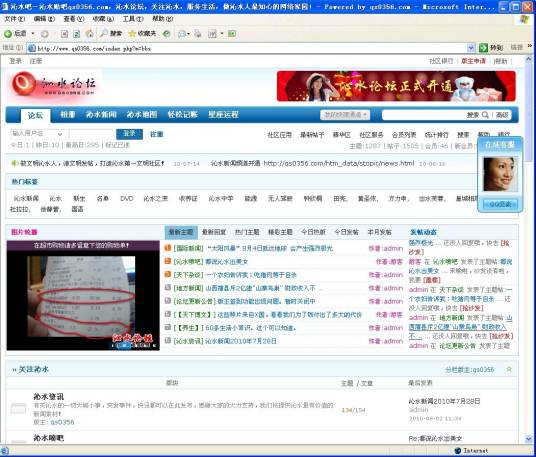Open the 文件 (File) menu
This screenshot has width=536, height=457.
14,19
